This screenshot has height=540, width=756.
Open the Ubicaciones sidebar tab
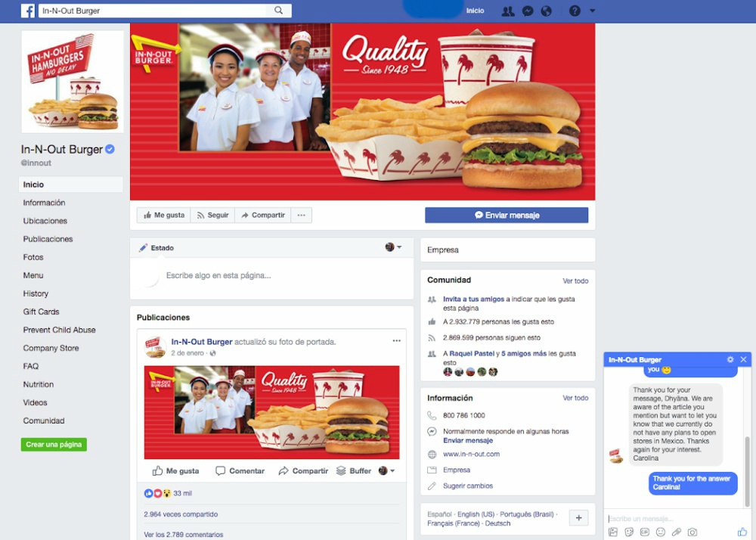point(45,221)
